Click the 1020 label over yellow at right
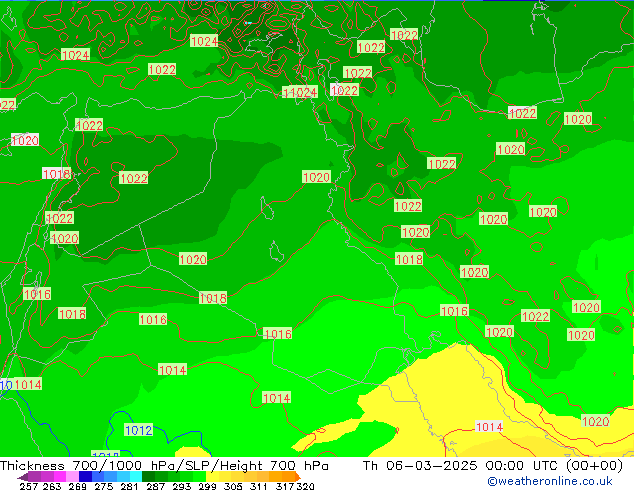The width and height of the screenshot is (634, 490). coord(595,421)
